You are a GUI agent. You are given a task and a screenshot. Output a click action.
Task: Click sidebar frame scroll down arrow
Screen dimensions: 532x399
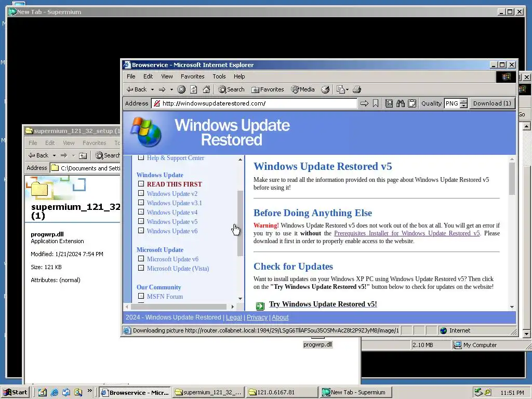click(240, 299)
